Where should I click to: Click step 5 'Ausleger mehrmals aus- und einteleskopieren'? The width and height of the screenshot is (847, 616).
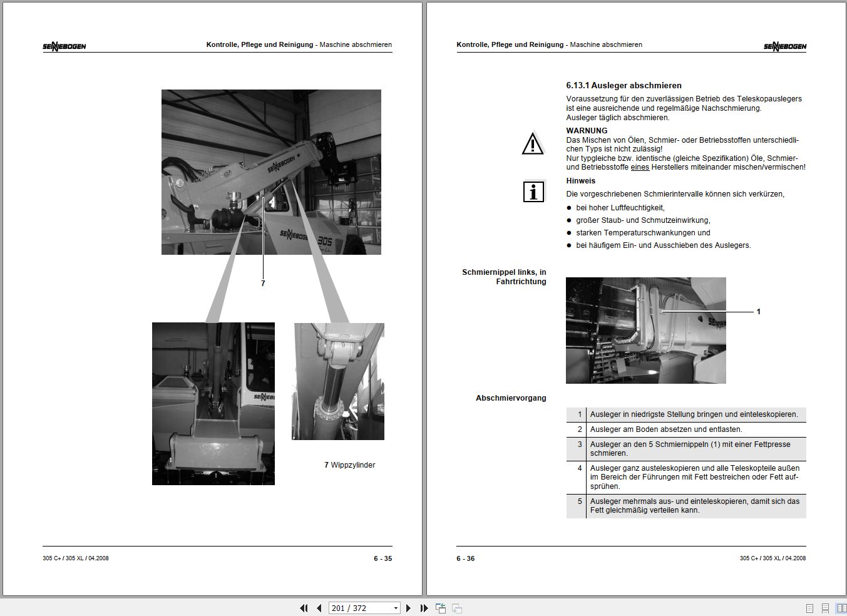click(686, 506)
